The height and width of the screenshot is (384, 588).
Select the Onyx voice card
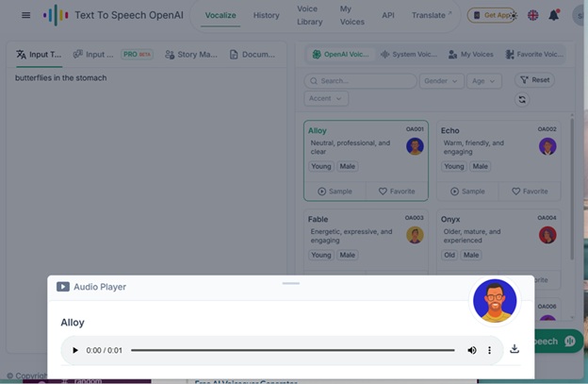click(x=498, y=242)
